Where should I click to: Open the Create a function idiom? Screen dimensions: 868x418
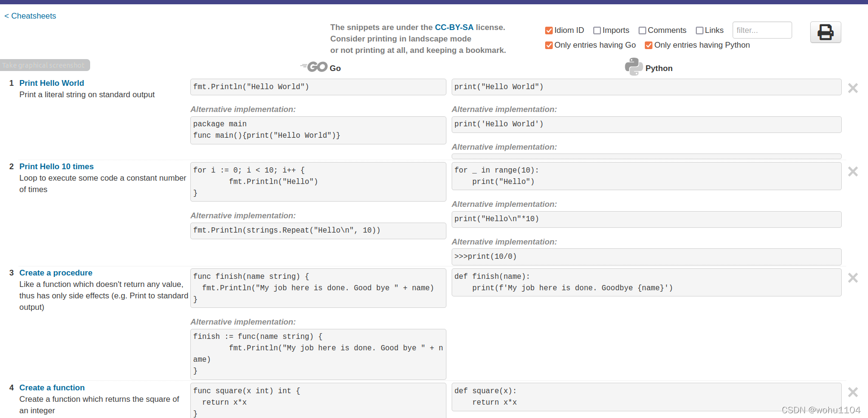52,387
